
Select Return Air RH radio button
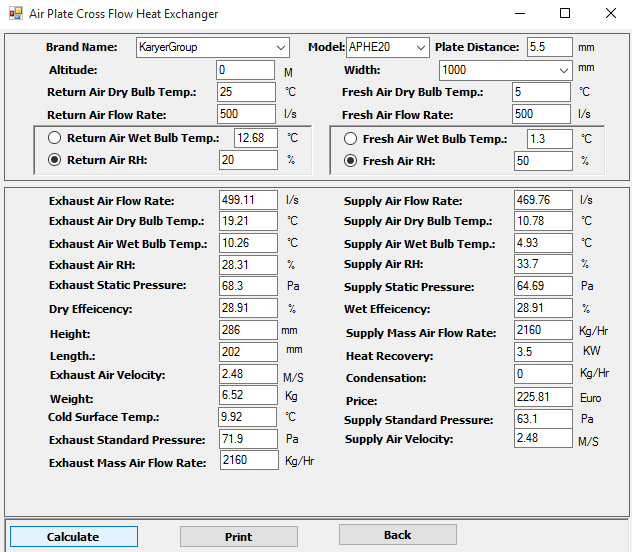(54, 160)
